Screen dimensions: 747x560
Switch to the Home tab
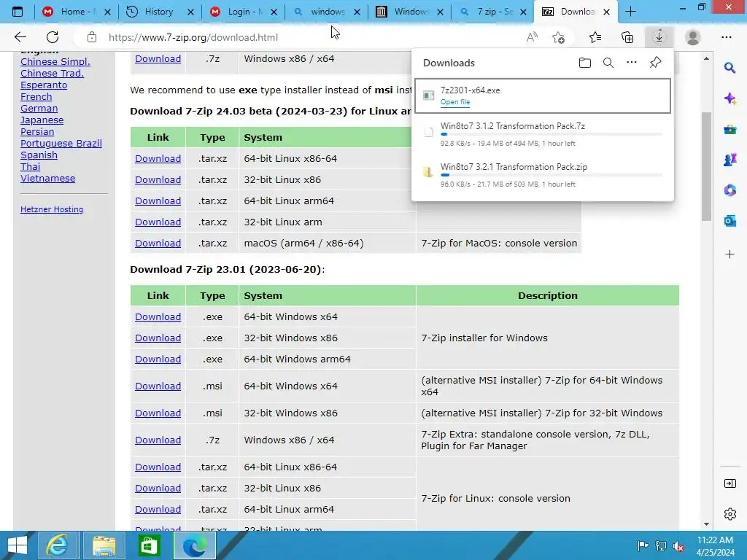[x=76, y=12]
